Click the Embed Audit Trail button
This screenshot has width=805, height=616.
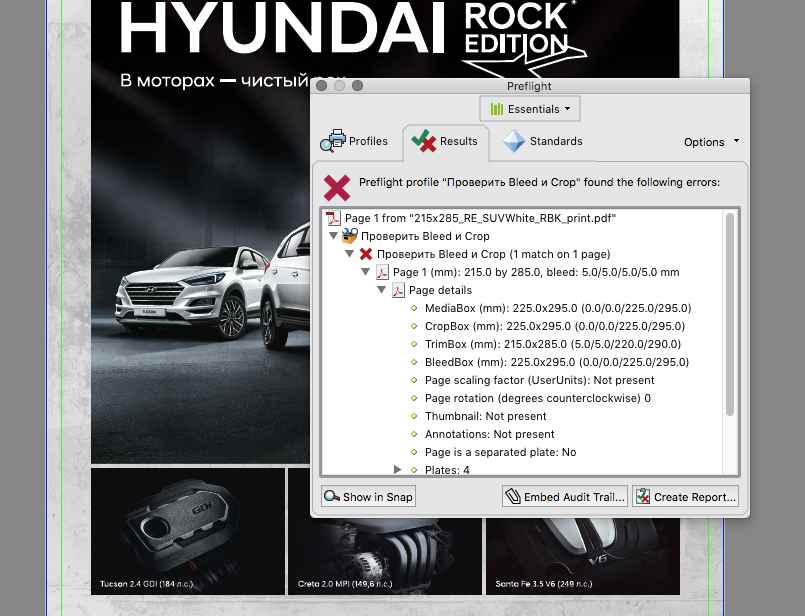click(x=565, y=497)
